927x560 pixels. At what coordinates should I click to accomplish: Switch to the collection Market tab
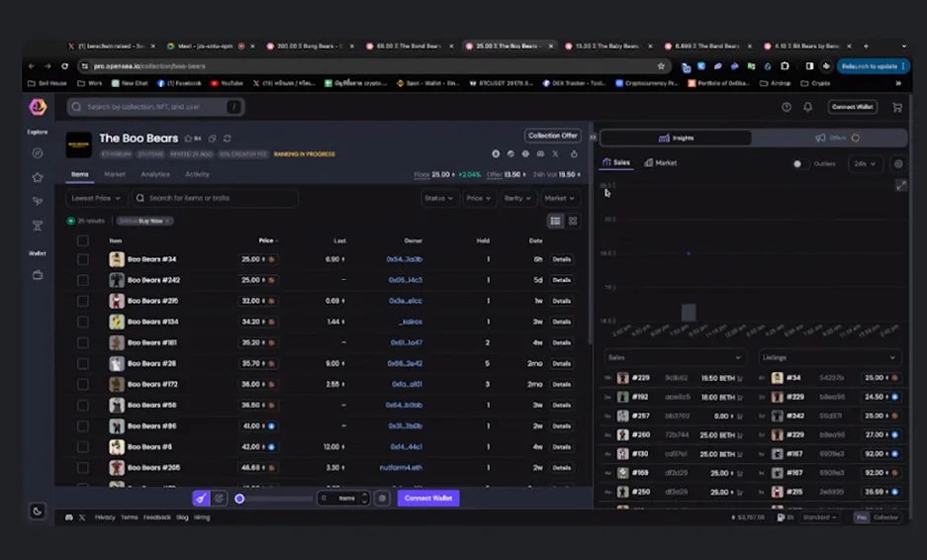[115, 174]
